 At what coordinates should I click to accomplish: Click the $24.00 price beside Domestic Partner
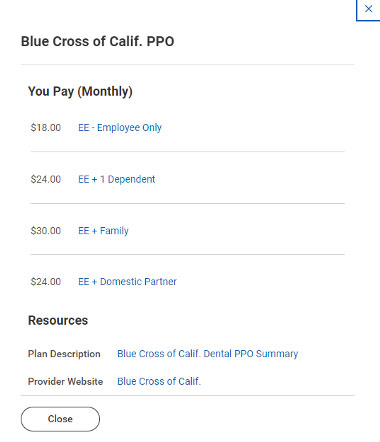(x=46, y=282)
